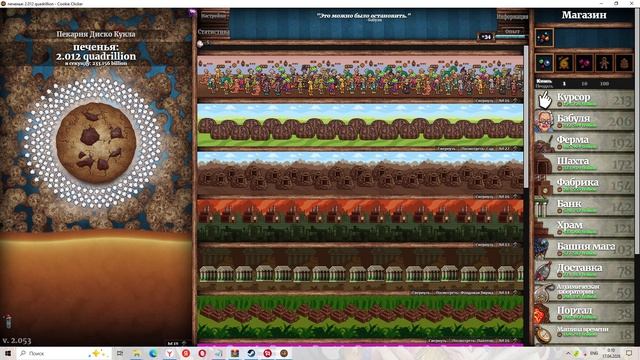640x360 pixels.
Task: Buy the multicolored cookies upgrade in top store row
Action: pos(544,38)
